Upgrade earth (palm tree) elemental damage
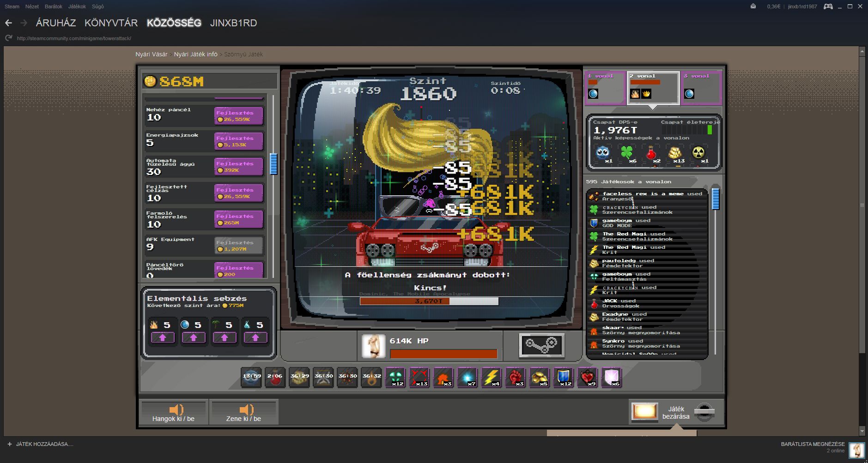868x463 pixels. tap(224, 338)
